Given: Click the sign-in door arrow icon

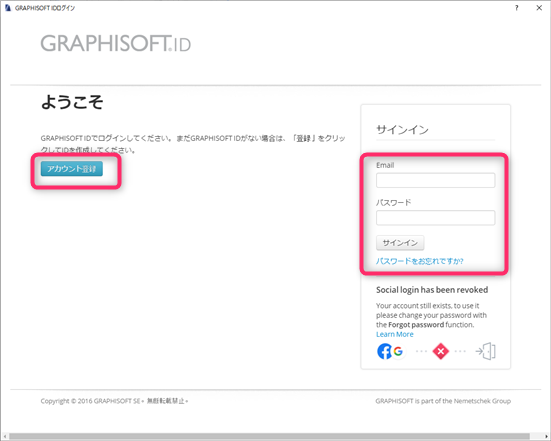Looking at the screenshot, I should [486, 351].
